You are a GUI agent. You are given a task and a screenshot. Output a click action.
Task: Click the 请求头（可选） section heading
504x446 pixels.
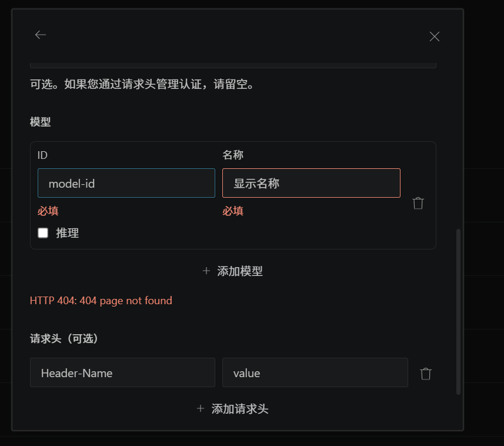pos(64,339)
